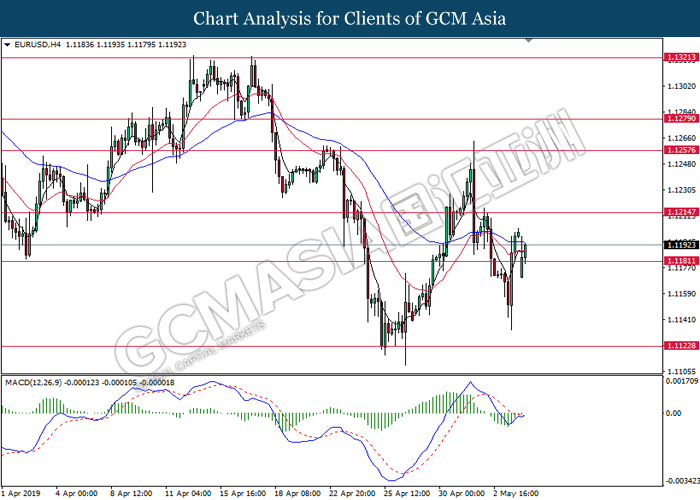700x500 pixels.
Task: Click the current price label 1.11923
Action: 681,245
